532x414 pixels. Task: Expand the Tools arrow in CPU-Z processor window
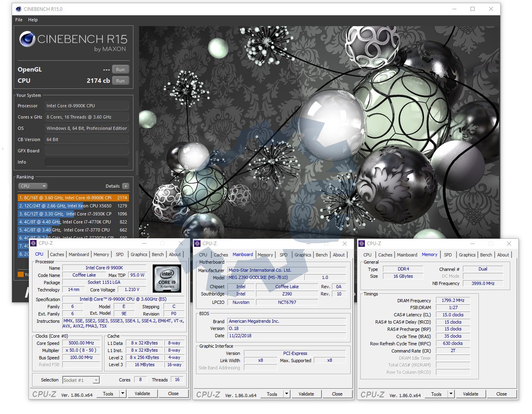tap(123, 394)
